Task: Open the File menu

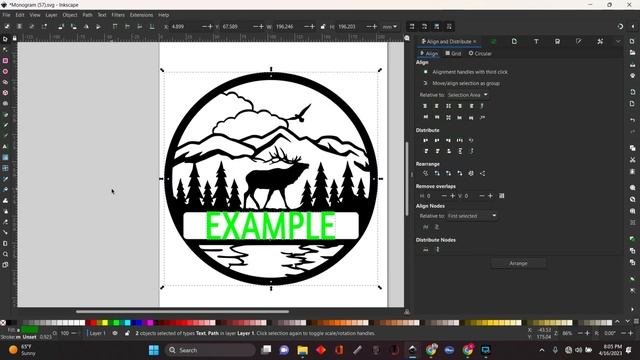Action: [6, 15]
